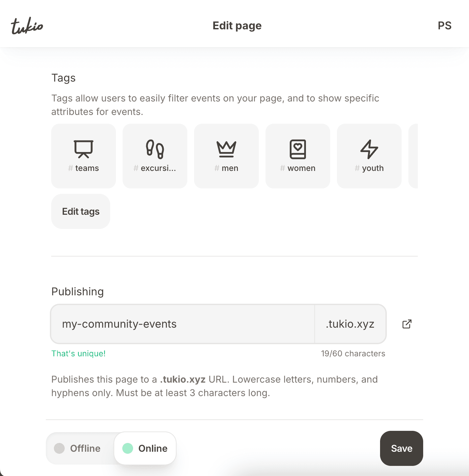Open published page via external link icon
This screenshot has width=469, height=476.
[407, 324]
